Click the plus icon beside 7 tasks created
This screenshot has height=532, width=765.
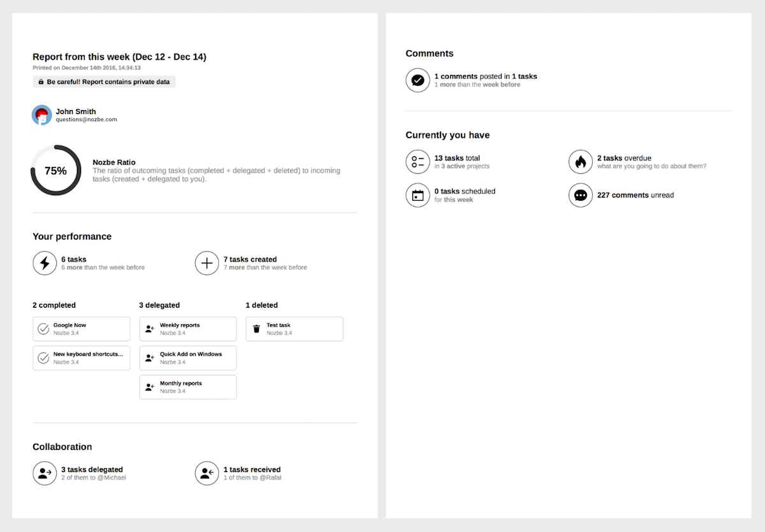(x=207, y=262)
